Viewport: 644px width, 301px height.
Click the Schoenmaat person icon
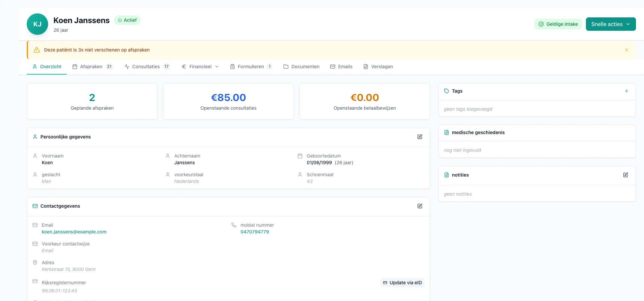(x=300, y=175)
